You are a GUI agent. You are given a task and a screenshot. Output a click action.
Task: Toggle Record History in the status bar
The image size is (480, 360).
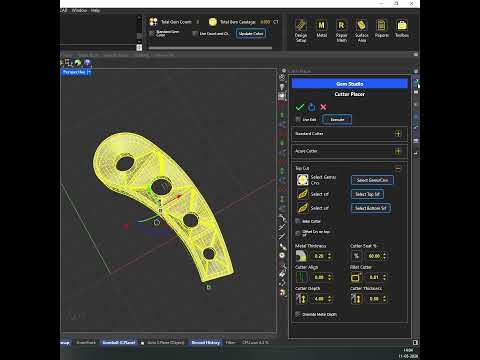(206, 342)
